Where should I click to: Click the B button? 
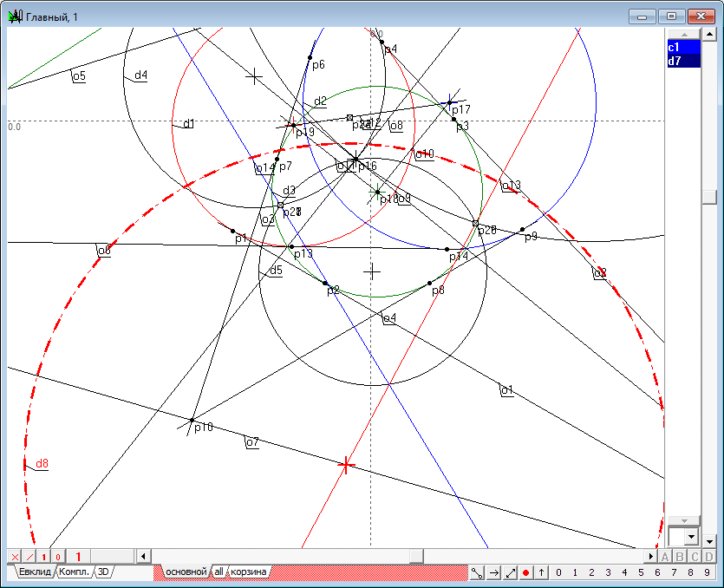[x=680, y=557]
